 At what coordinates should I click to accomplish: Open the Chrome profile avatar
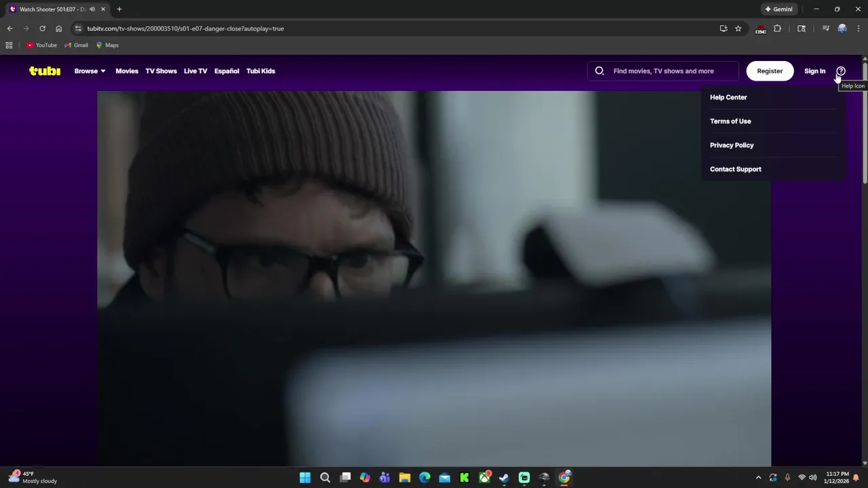pos(842,28)
